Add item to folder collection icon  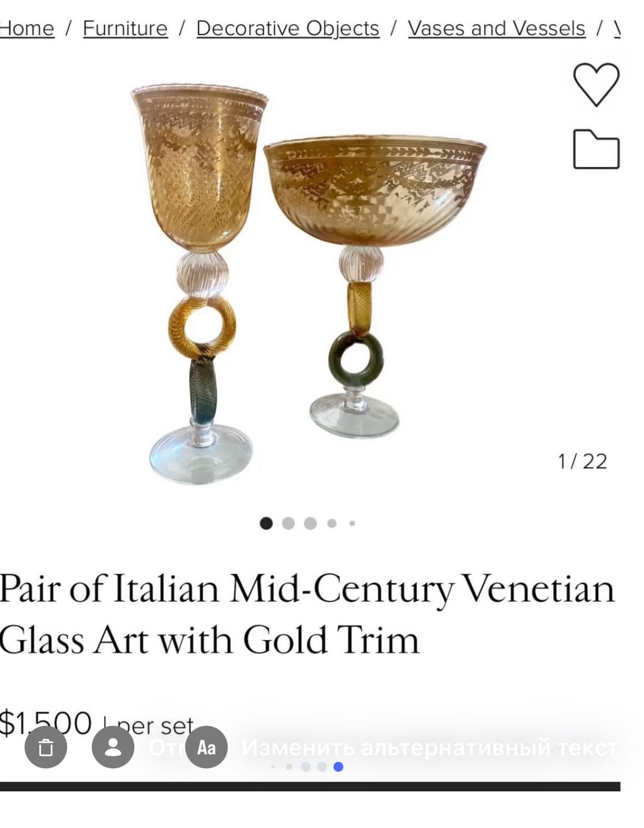point(596,149)
